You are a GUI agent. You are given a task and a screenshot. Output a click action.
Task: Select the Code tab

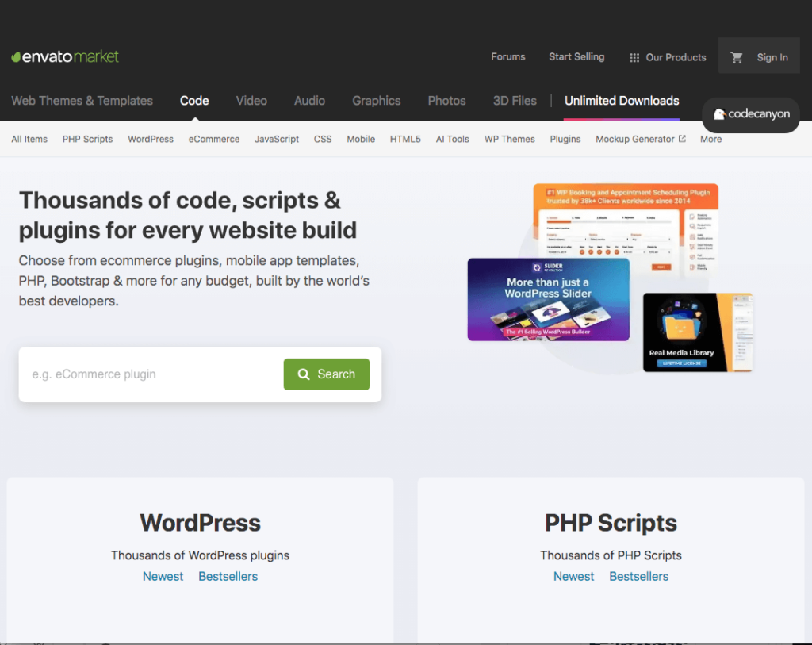pyautogui.click(x=194, y=101)
